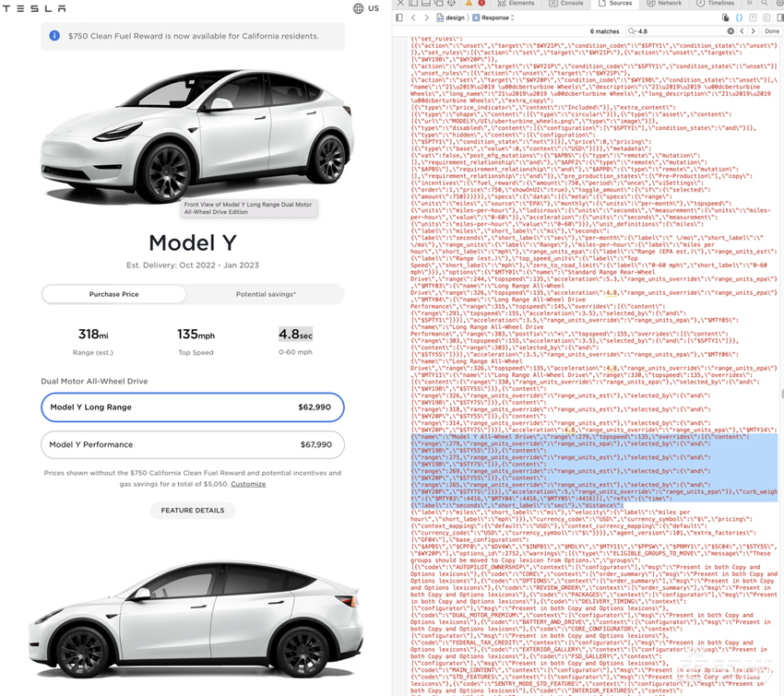Pretty-print the code using the {} icon
This screenshot has width=784, height=696.
pyautogui.click(x=737, y=16)
